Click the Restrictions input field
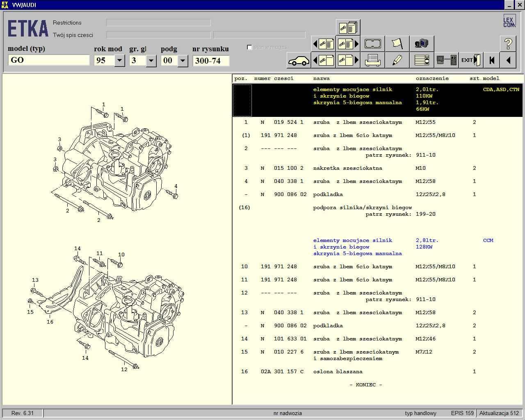Viewport: 525px width, 420px height. [x=158, y=23]
